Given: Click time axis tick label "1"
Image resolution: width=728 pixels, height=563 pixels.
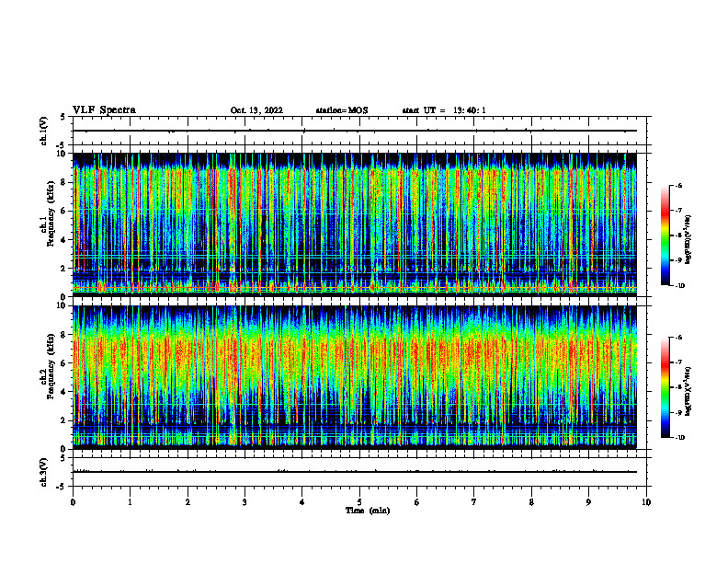Looking at the screenshot, I should (x=130, y=502).
